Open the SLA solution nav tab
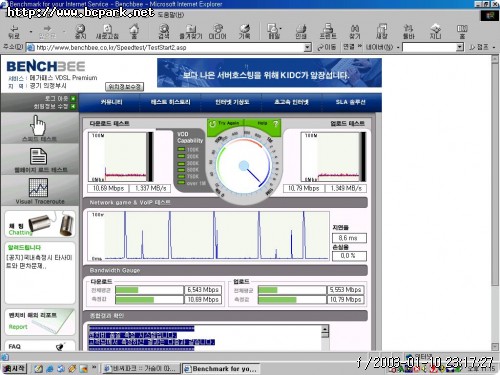 tap(350, 102)
